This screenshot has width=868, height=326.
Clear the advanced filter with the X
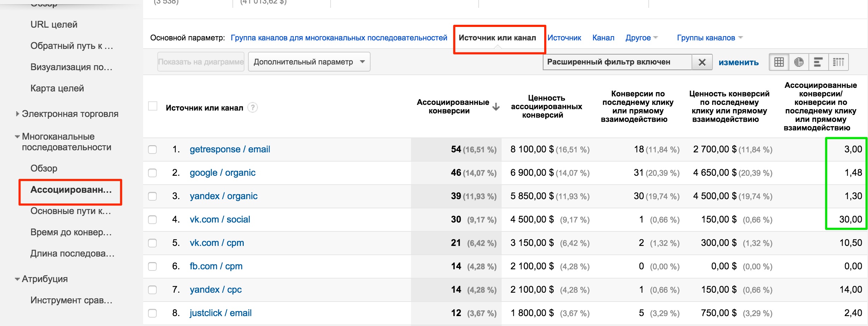(702, 62)
